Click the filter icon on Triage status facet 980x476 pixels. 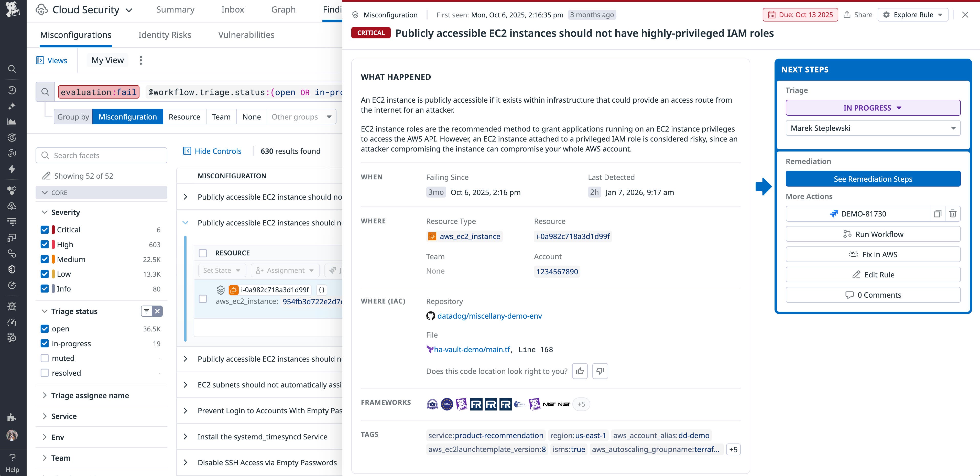click(x=147, y=311)
